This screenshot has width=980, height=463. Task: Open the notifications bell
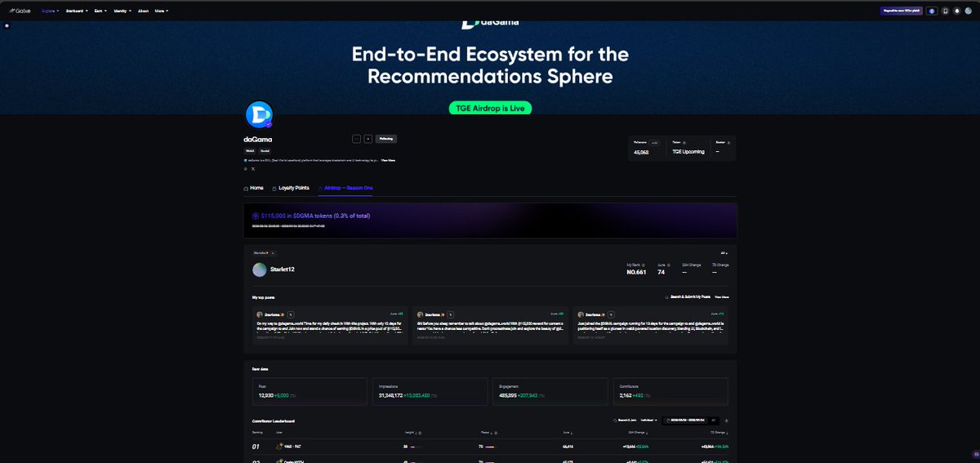click(x=956, y=11)
